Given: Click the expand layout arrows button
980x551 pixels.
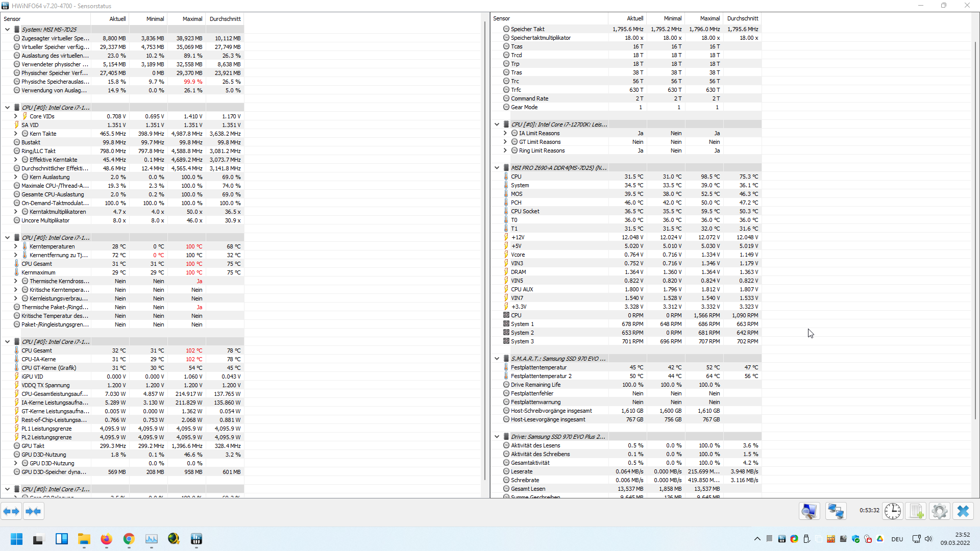Looking at the screenshot, I should 11,511.
